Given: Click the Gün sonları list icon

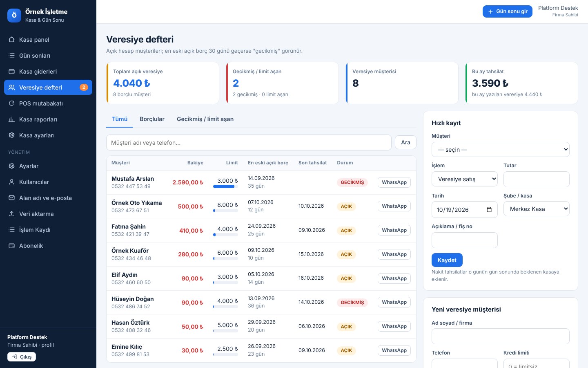Looking at the screenshot, I should pyautogui.click(x=12, y=56).
